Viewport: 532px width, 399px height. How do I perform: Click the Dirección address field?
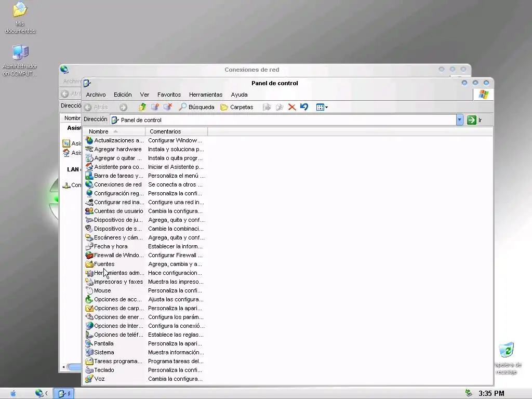tap(283, 120)
